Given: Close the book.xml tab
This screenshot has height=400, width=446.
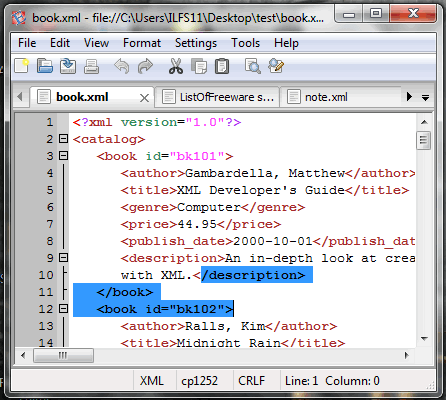Looking at the screenshot, I should tap(144, 98).
